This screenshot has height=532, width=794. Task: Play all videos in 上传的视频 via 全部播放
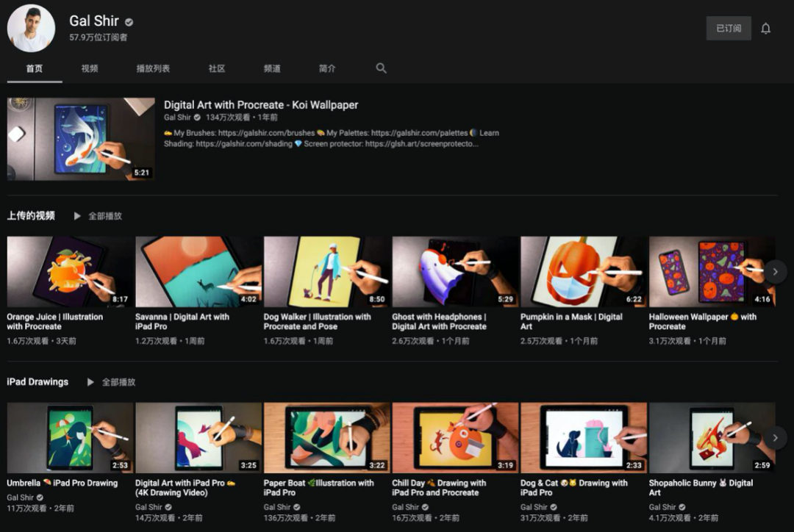pos(105,216)
